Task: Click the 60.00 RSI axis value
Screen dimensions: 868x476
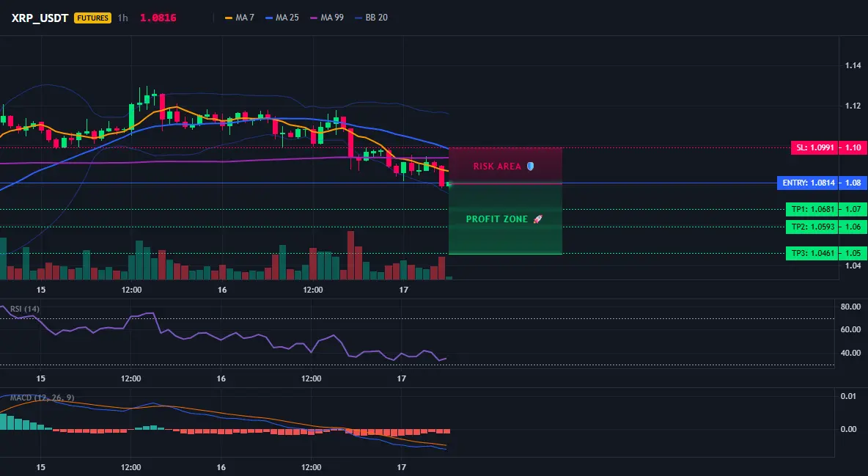Action: (850, 330)
